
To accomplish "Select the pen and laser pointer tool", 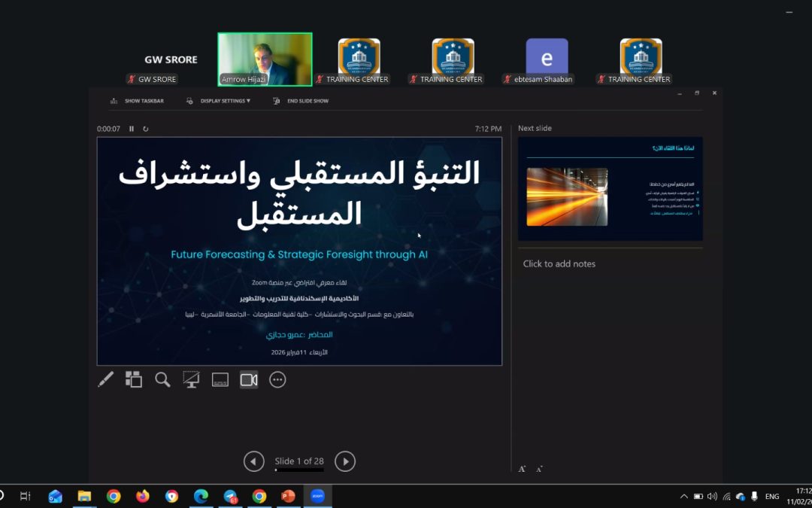I will [x=105, y=379].
